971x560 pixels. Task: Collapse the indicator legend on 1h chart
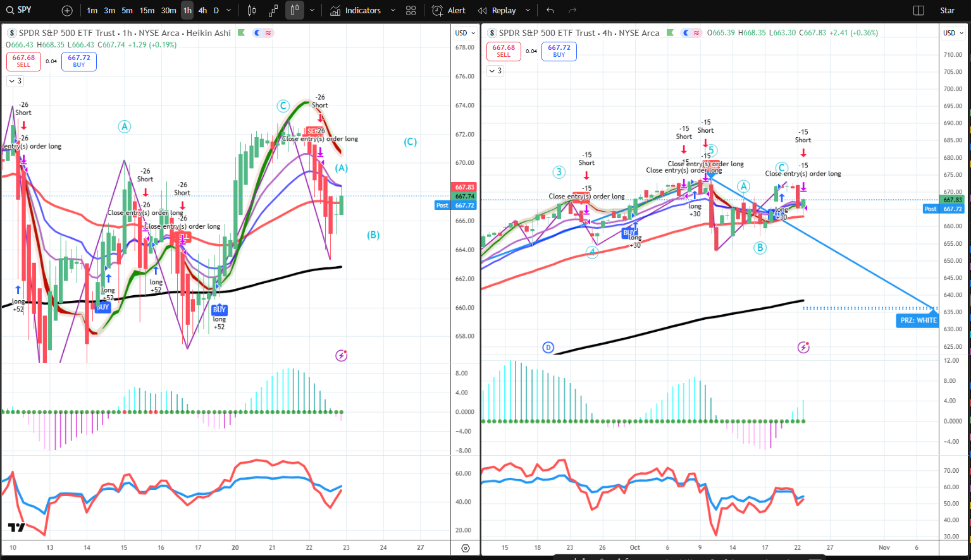point(15,81)
